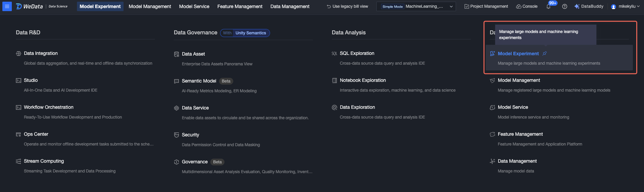Open Workflow Orchestration from Data R&D
The image size is (644, 192).
point(49,107)
